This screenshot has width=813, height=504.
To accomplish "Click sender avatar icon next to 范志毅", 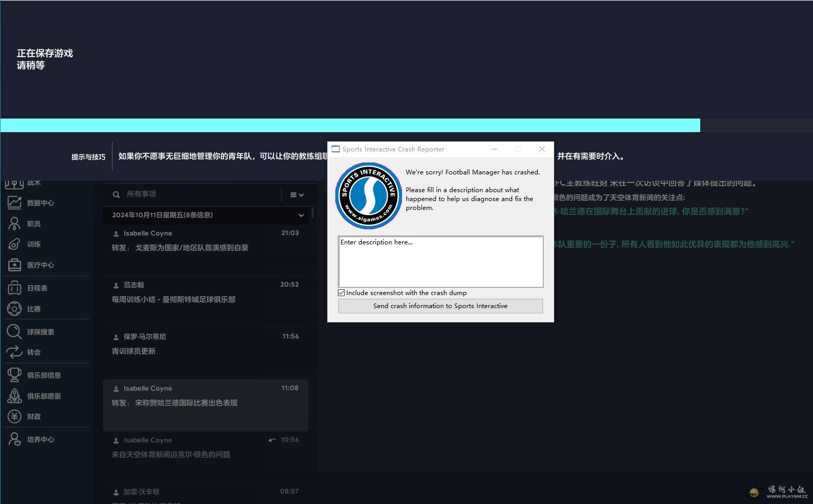I will [116, 285].
